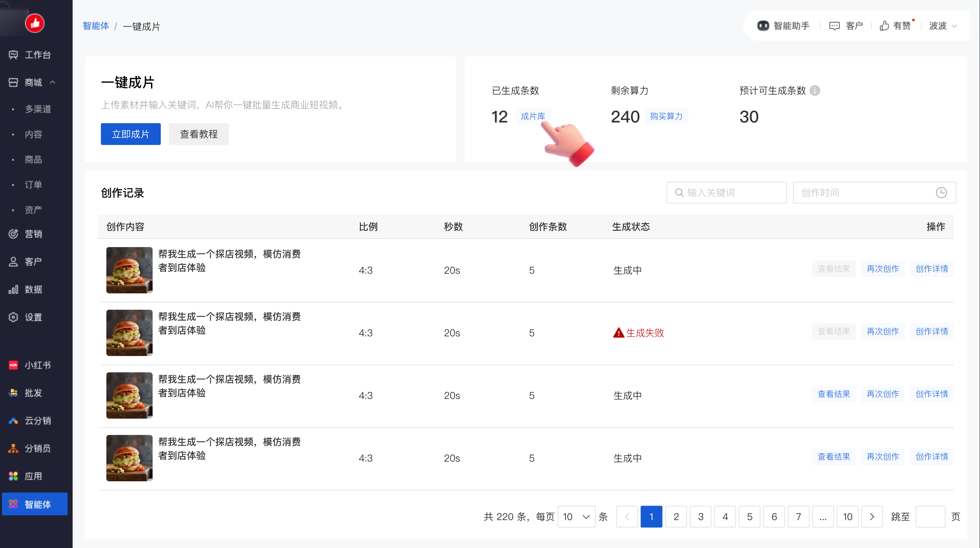Collapse the 商城 menu chevron
The image size is (980, 548).
click(52, 82)
